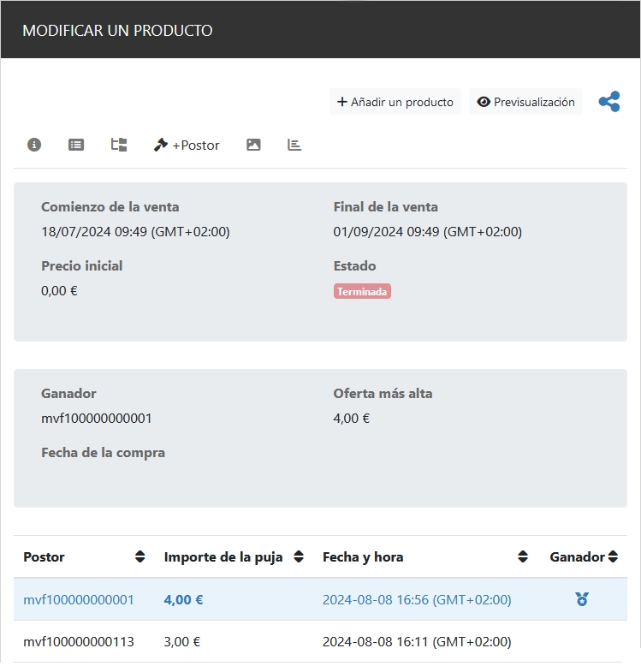Open the images tab icon
This screenshot has height=672, width=641.
[x=253, y=145]
